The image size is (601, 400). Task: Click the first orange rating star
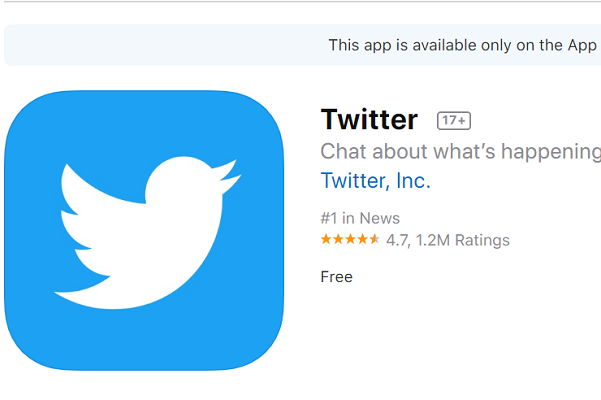326,239
